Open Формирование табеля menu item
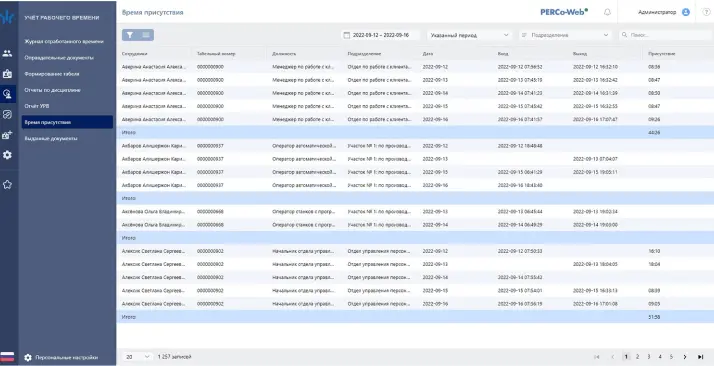714x366 pixels. tap(52, 74)
